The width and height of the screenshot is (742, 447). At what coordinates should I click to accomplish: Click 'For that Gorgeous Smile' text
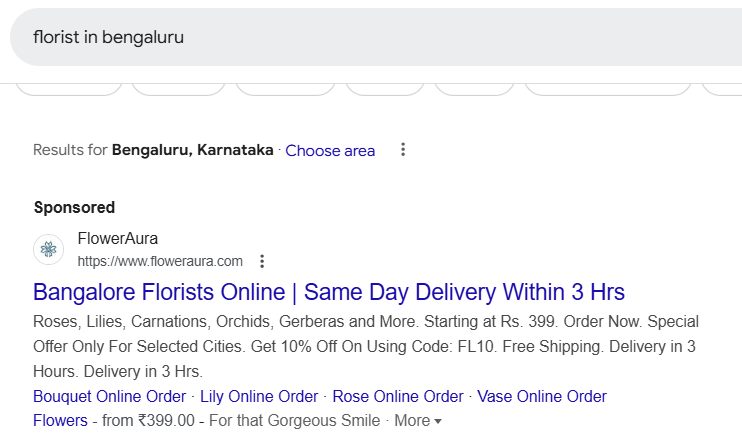point(294,421)
